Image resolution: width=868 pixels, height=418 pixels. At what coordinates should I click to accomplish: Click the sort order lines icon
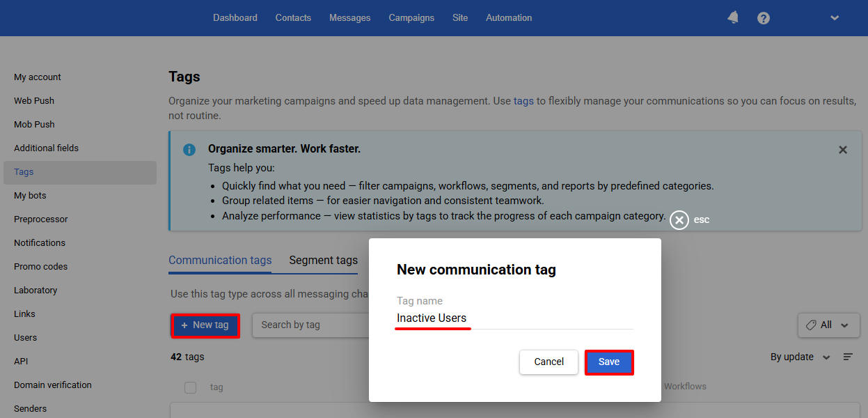coord(848,357)
